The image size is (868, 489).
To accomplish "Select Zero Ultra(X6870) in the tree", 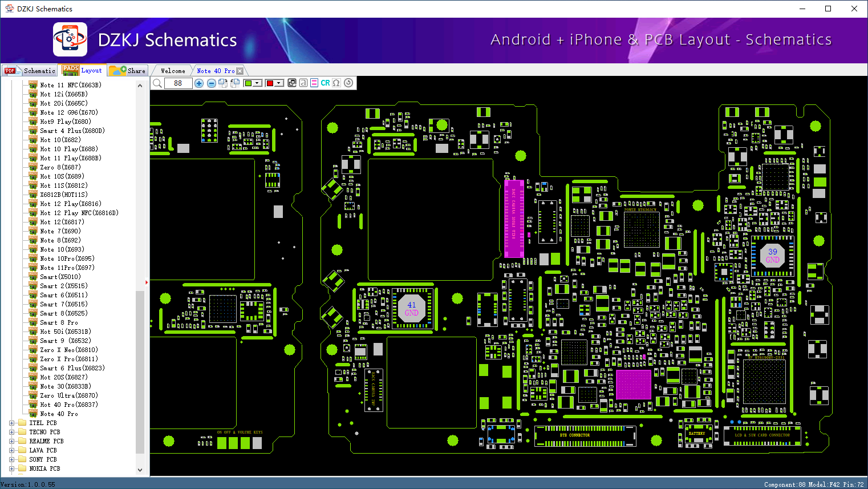I will [x=69, y=395].
